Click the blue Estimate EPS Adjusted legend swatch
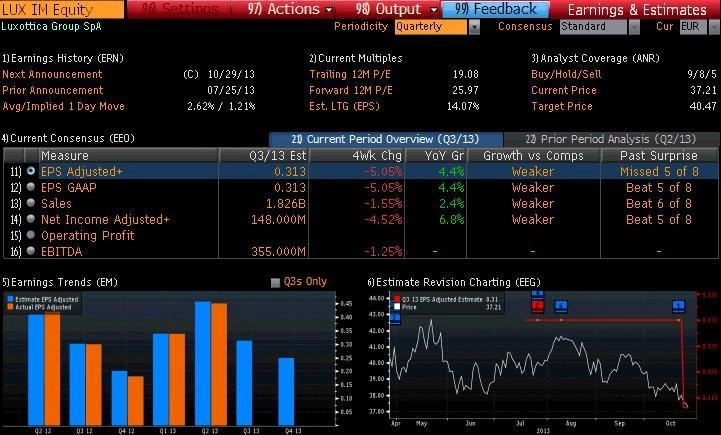Image resolution: width=721 pixels, height=435 pixels. click(x=10, y=299)
